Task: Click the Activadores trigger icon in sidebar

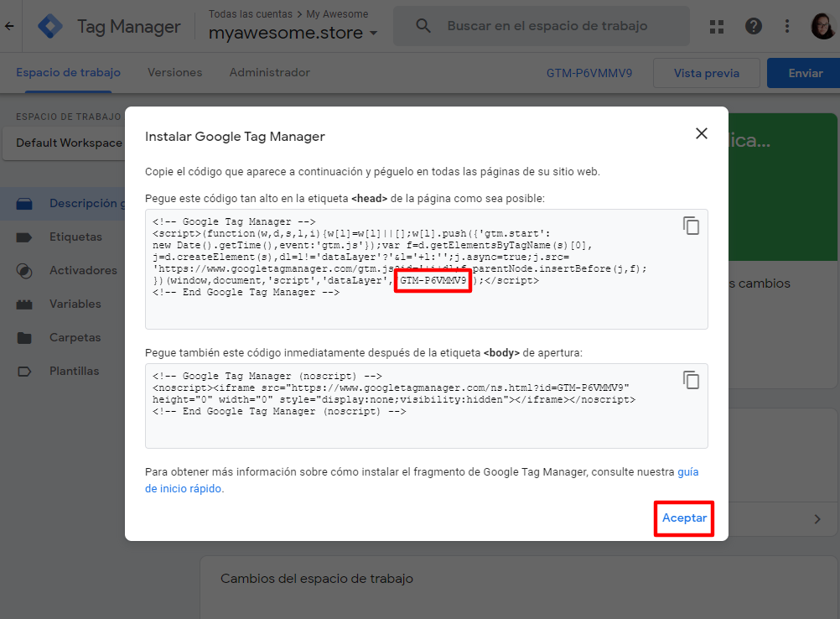Action: pos(24,271)
